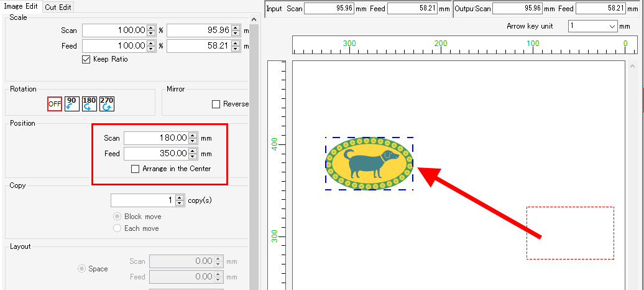Switch to the Cut Edit tab

point(58,7)
